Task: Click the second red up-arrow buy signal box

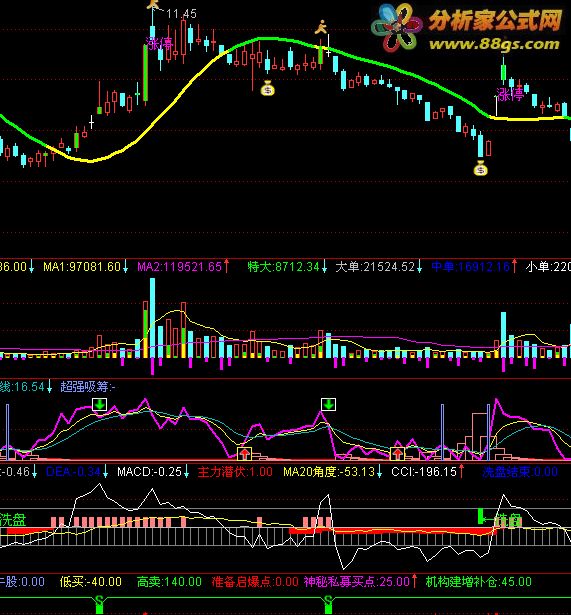Action: tap(398, 453)
